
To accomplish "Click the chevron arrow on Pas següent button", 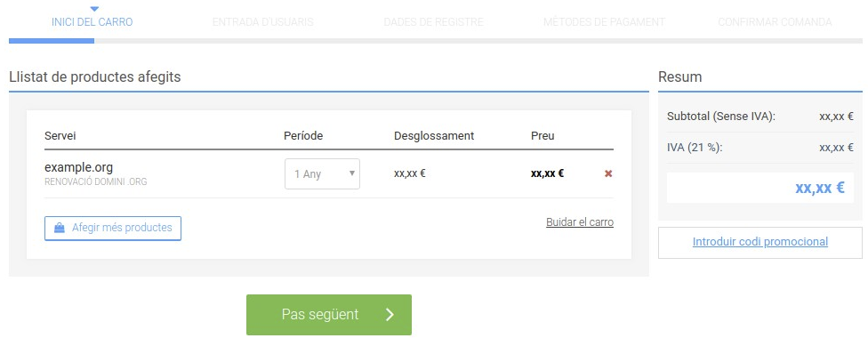I will coord(390,315).
